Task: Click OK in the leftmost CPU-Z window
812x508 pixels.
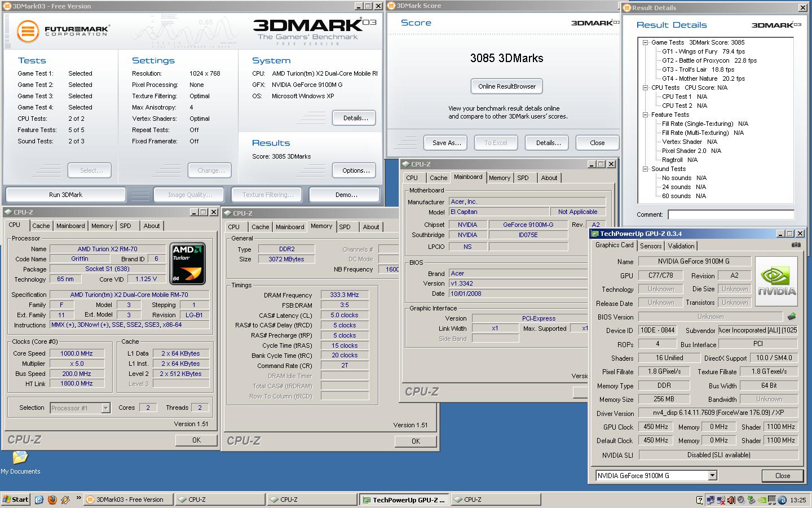Action: (196, 440)
